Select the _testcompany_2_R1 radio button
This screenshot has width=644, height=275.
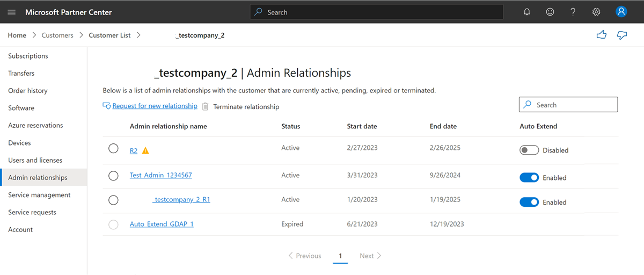pyautogui.click(x=113, y=200)
